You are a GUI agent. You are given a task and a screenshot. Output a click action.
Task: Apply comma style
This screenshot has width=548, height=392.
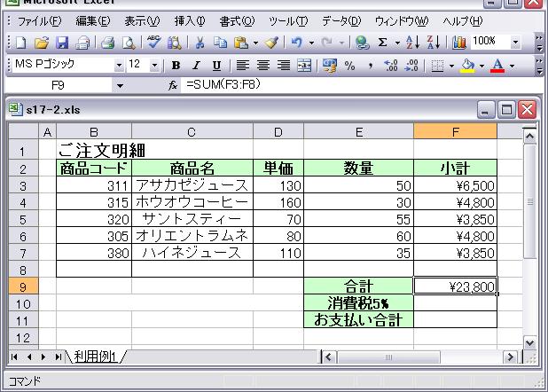371,66
